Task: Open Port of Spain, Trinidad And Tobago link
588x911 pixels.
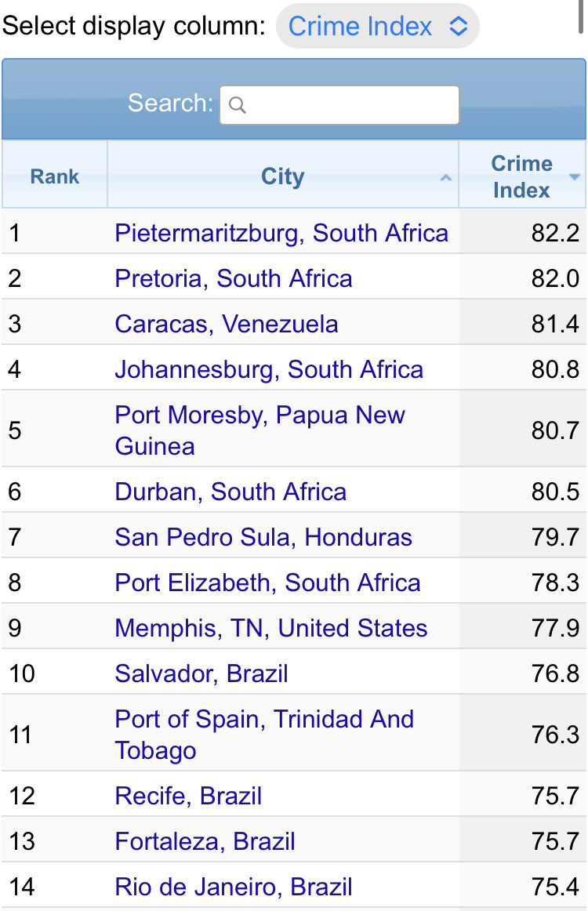Action: click(x=264, y=734)
